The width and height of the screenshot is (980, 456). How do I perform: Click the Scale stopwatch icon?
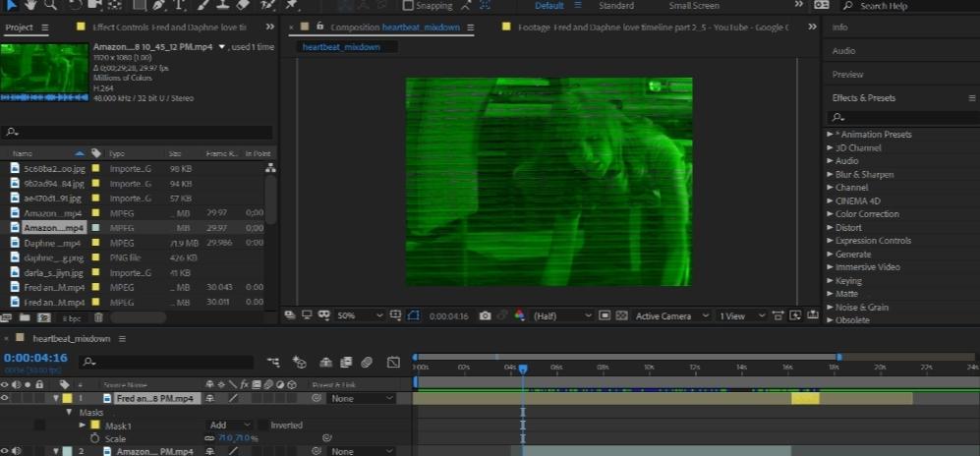click(95, 438)
